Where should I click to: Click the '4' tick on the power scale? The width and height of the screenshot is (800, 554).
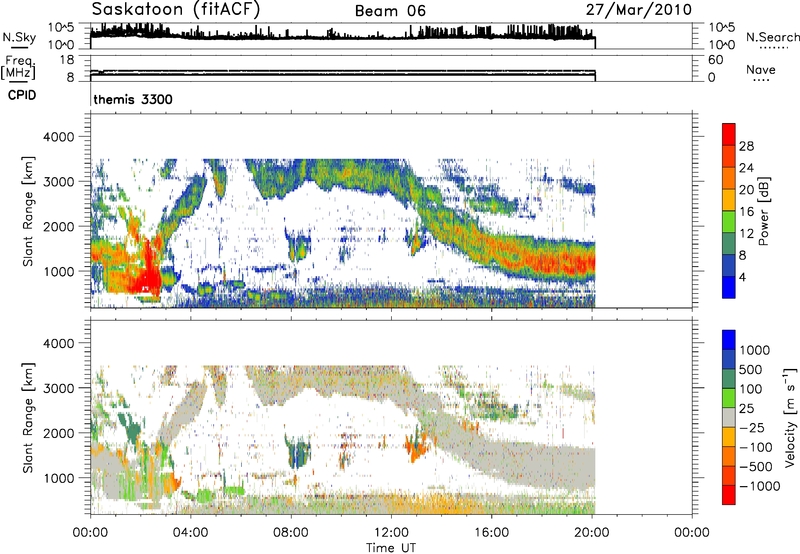pyautogui.click(x=742, y=277)
